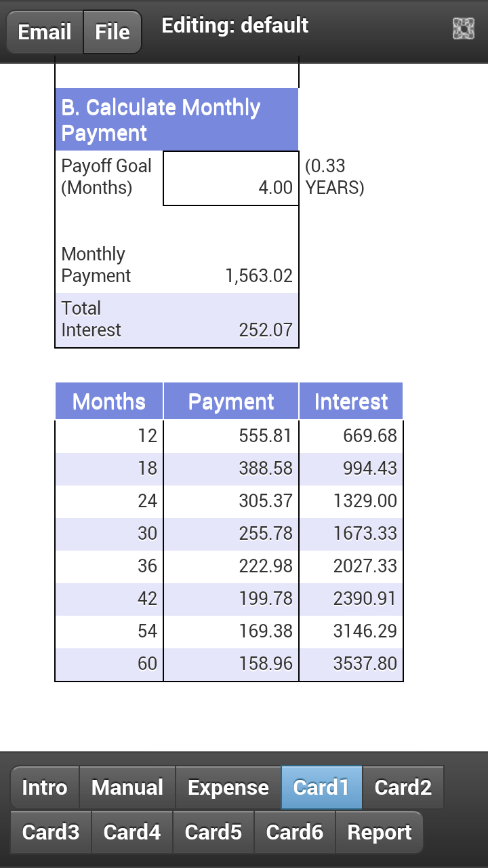Open the File menu
The height and width of the screenshot is (868, 488).
[x=113, y=32]
